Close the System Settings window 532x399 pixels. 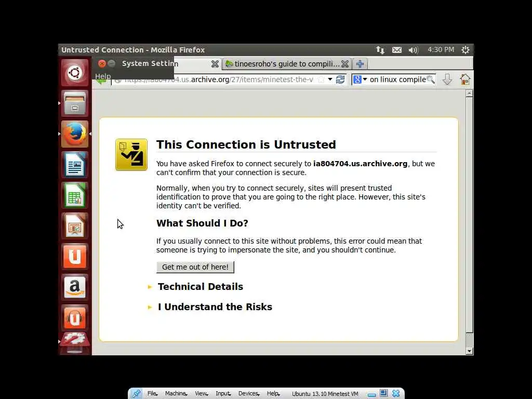pyautogui.click(x=101, y=63)
